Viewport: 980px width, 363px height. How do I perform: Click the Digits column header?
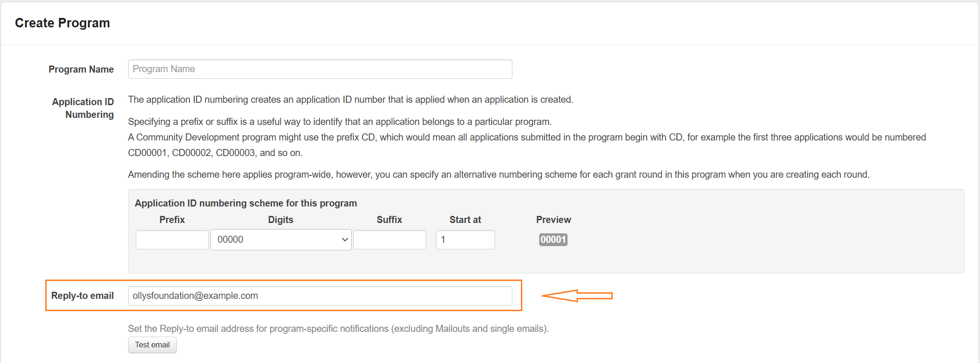click(x=280, y=220)
